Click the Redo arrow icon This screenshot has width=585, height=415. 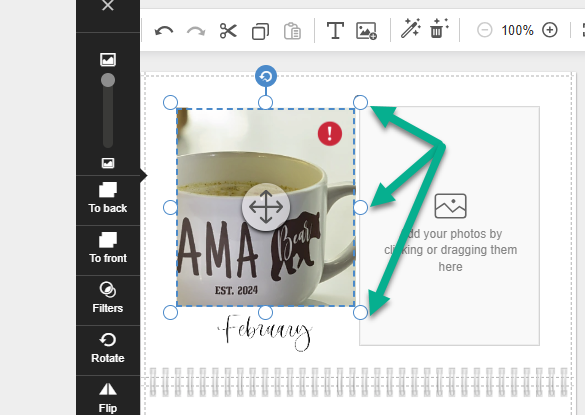click(196, 31)
